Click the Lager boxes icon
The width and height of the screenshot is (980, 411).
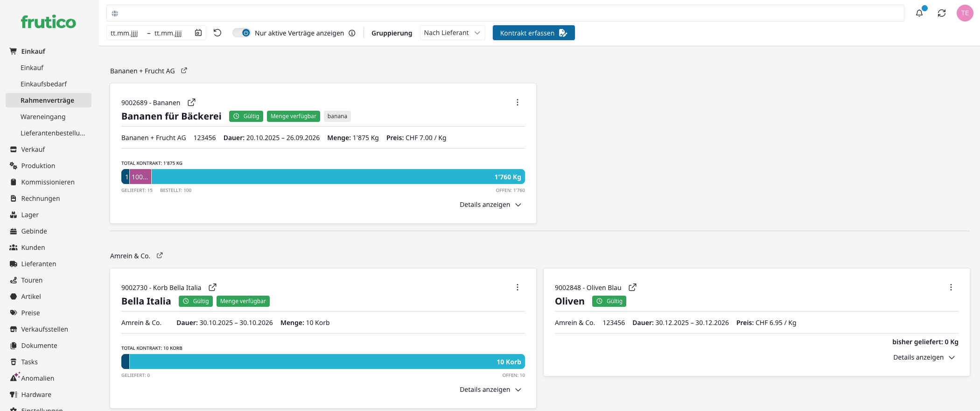coord(14,215)
